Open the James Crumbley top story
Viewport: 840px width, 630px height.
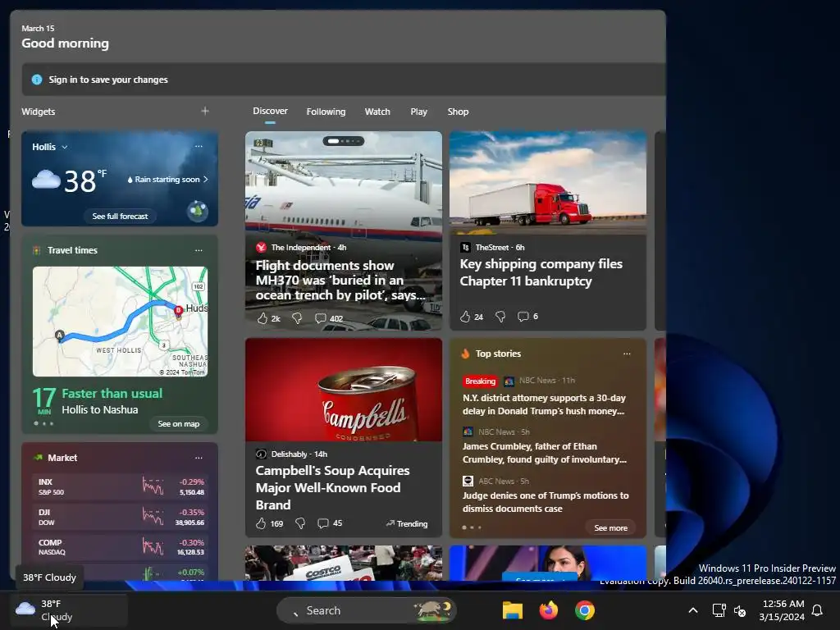coord(545,453)
